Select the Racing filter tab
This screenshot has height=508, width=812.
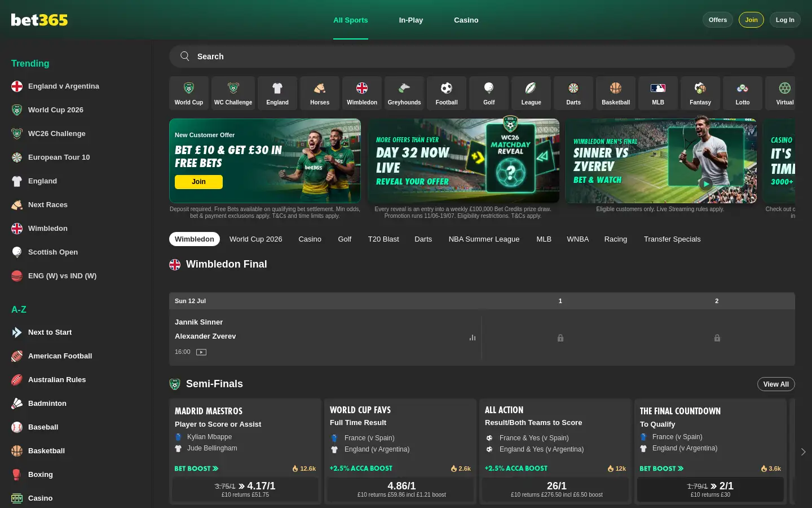coord(616,239)
